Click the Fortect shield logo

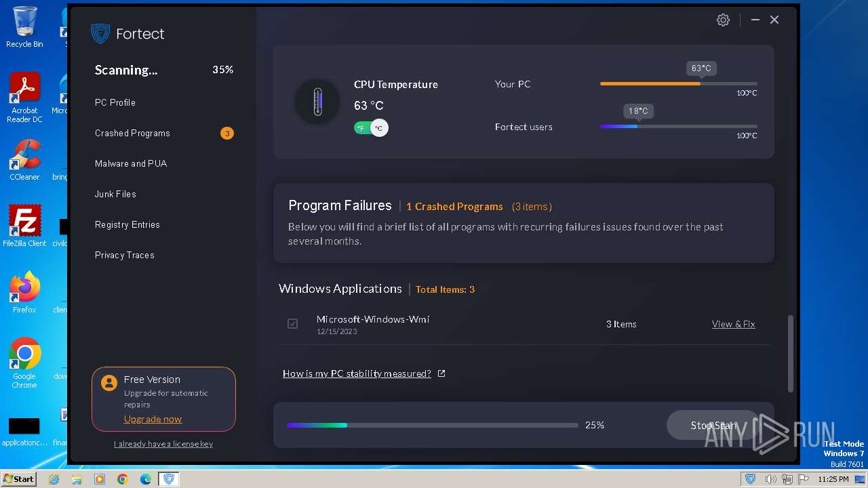[100, 34]
